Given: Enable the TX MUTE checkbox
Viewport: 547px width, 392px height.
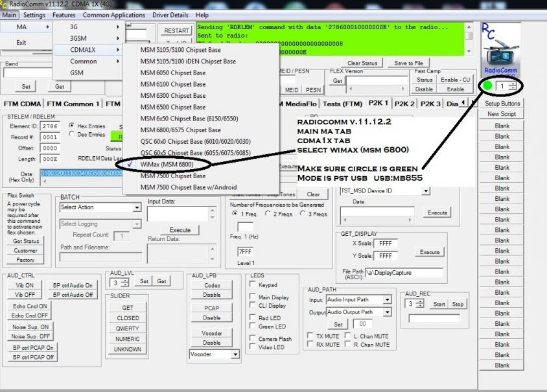Looking at the screenshot, I should 310,336.
